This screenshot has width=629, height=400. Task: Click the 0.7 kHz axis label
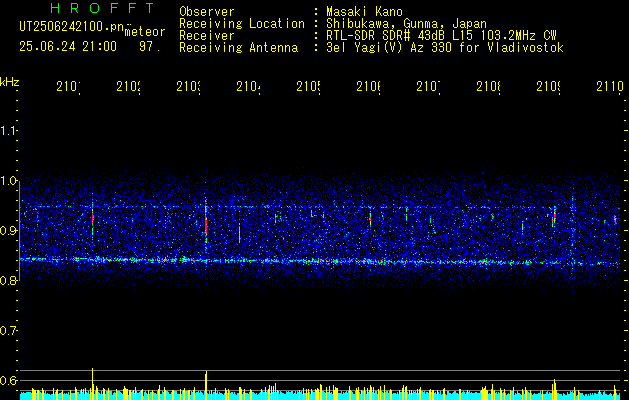(x=8, y=331)
